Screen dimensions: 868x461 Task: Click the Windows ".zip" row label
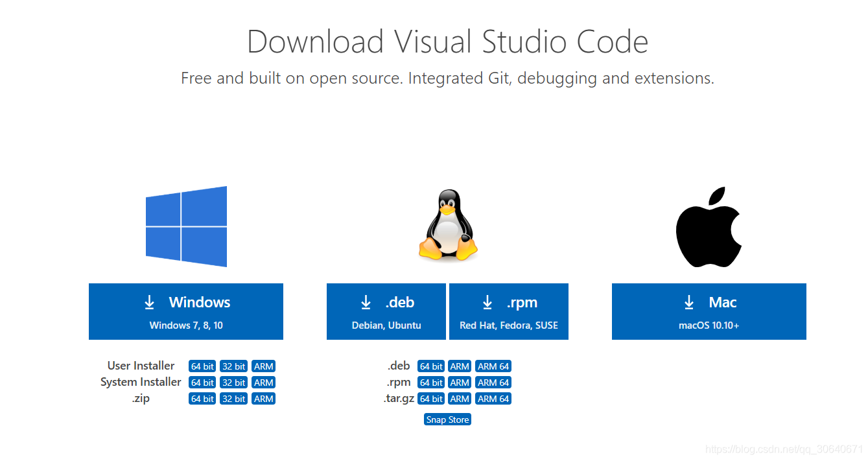141,398
